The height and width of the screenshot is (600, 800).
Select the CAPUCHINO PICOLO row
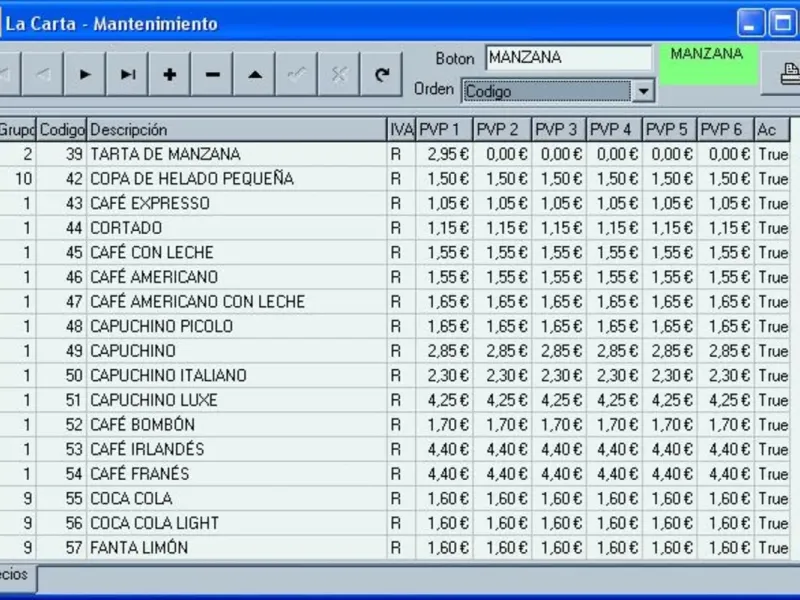coord(394,326)
